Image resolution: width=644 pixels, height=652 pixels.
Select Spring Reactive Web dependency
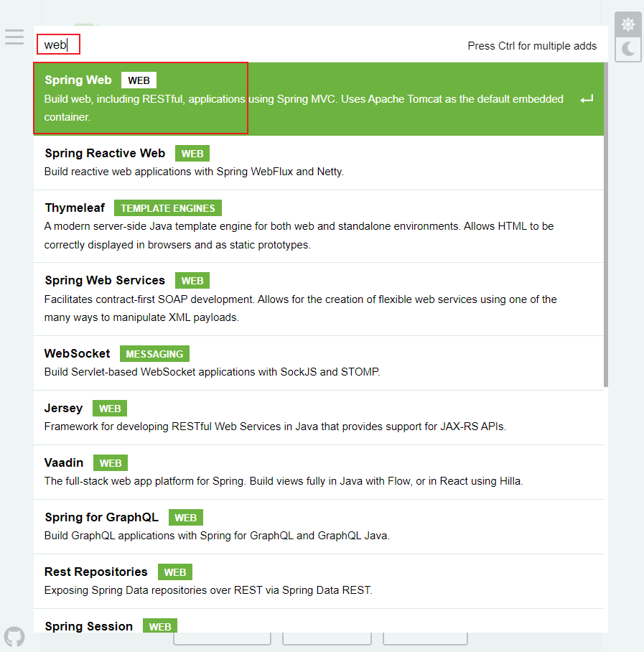tap(319, 162)
